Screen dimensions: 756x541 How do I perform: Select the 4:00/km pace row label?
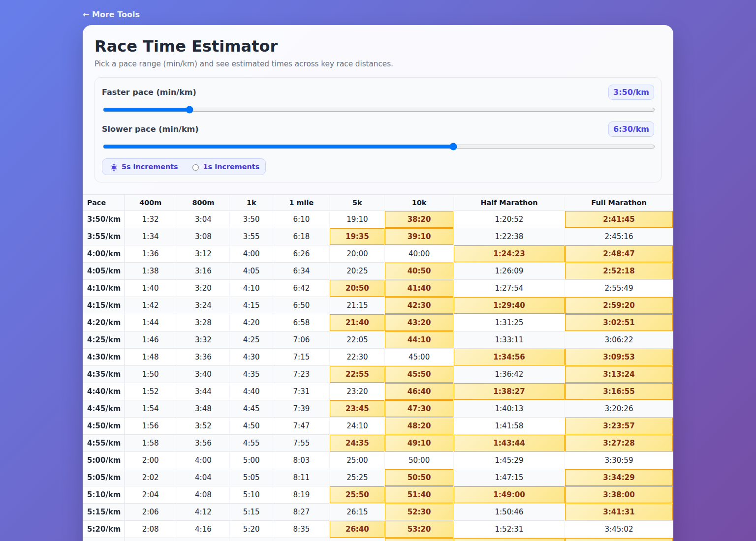point(103,253)
